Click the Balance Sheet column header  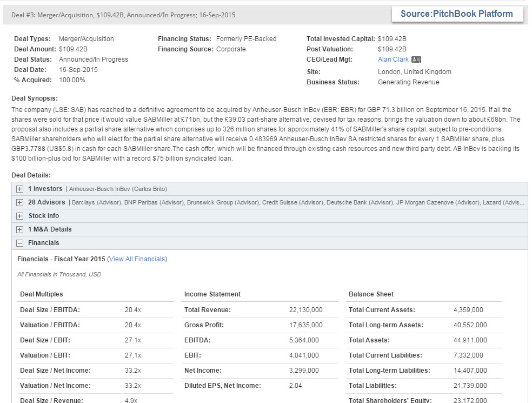point(371,294)
